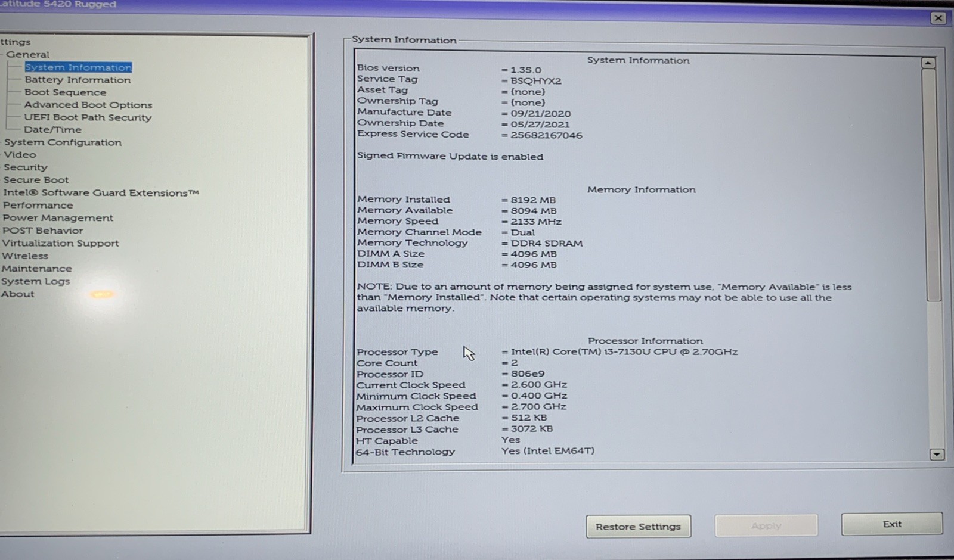Click the Processor Type i3-7130U value

[624, 352]
